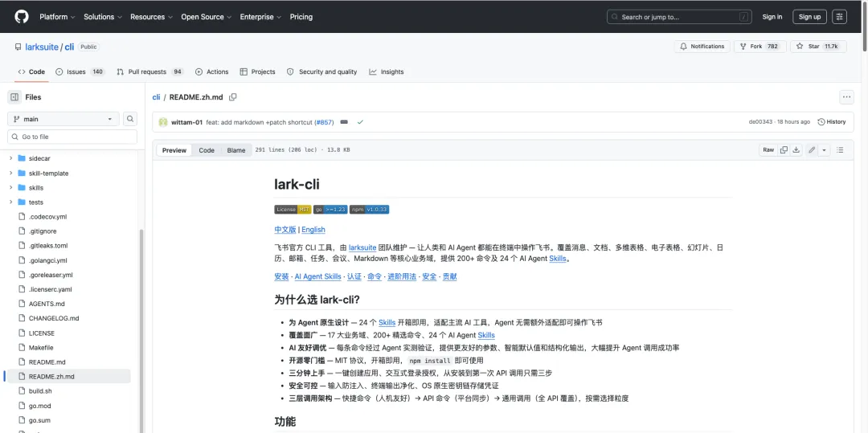The image size is (868, 433).
Task: Open the Actions tab
Action: [212, 71]
